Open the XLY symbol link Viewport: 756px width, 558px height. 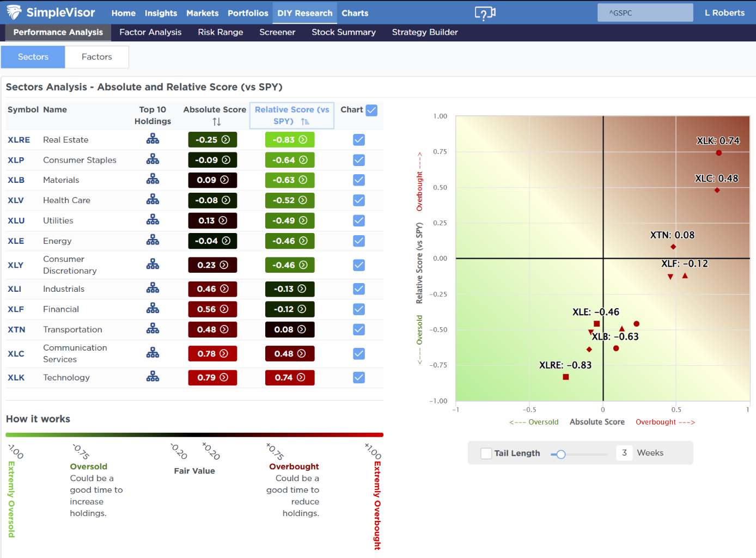coord(16,265)
